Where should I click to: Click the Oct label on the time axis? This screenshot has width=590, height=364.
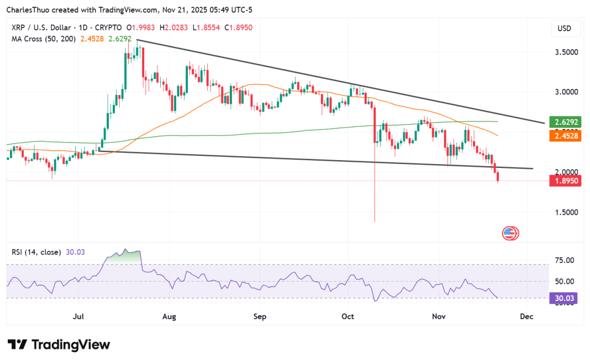[348, 316]
